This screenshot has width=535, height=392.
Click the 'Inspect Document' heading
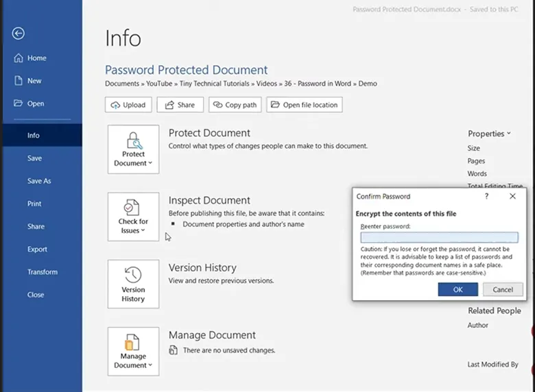coord(209,200)
